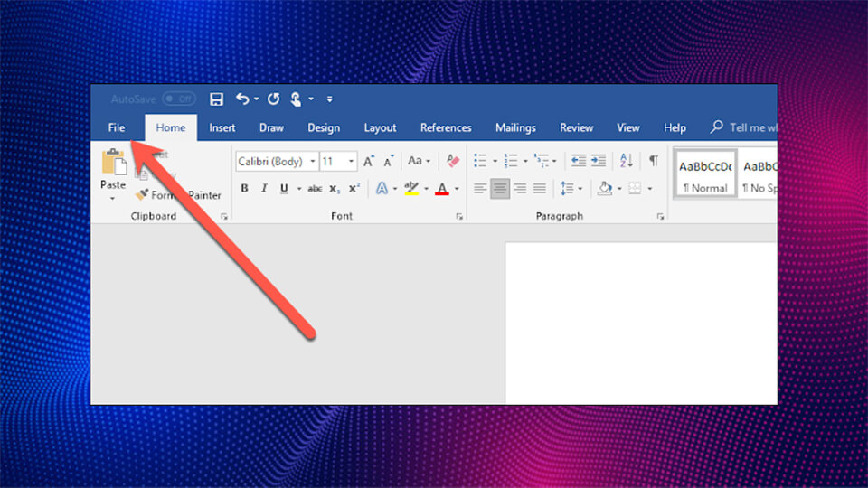Apply the red font color swatch
Screen dimensions: 868x488
click(441, 188)
